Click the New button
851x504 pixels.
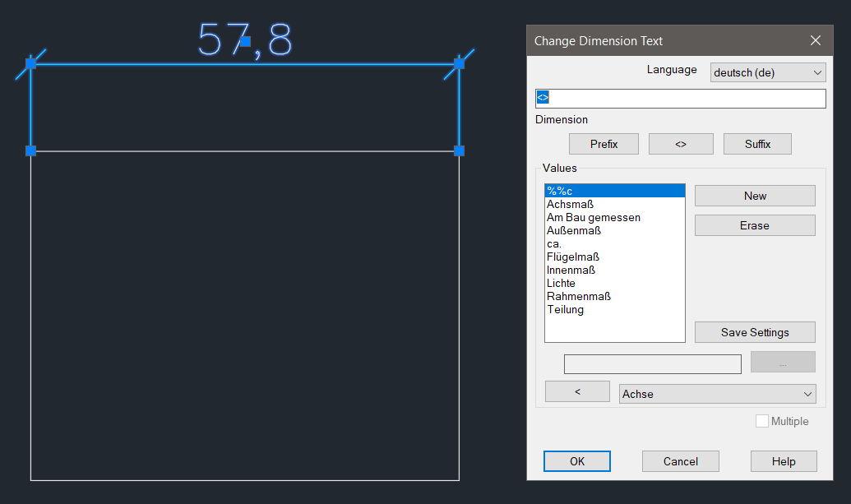coord(754,196)
